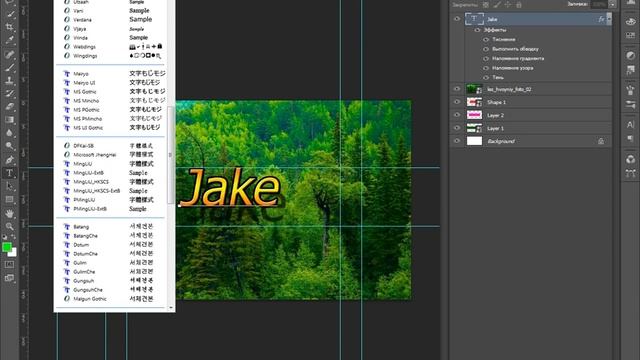640x360 pixels.
Task: Toggle the Тиснение effect visibility
Action: 486,40
